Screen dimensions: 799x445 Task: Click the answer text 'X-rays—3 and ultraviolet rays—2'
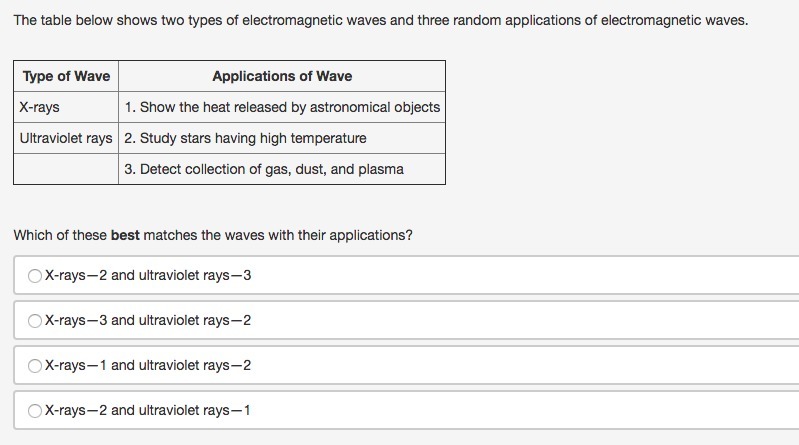tap(148, 320)
